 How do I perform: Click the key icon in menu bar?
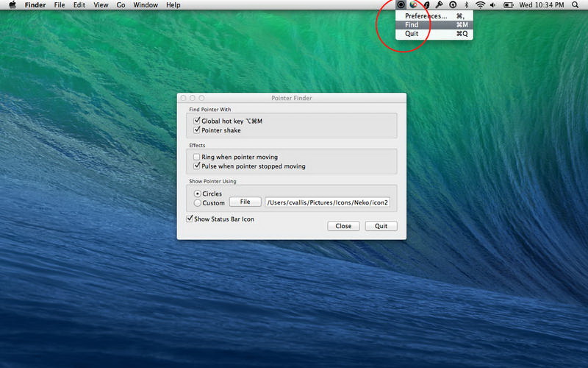tap(440, 5)
